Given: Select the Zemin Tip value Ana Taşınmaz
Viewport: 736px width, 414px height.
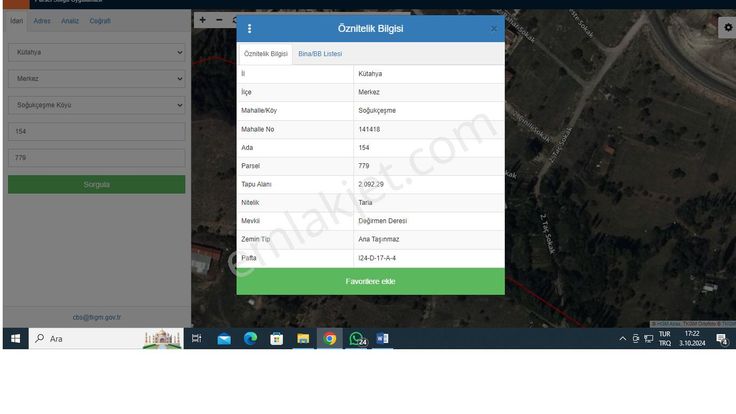Looking at the screenshot, I should pos(378,239).
